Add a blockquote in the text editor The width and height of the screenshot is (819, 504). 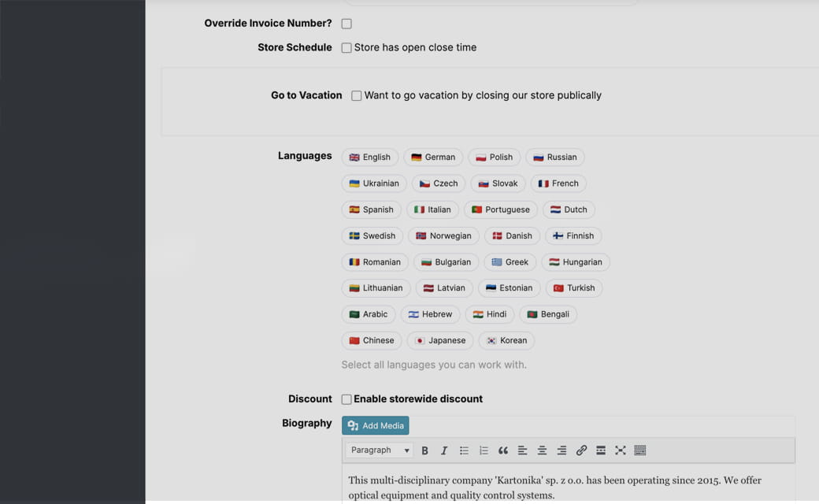[503, 450]
